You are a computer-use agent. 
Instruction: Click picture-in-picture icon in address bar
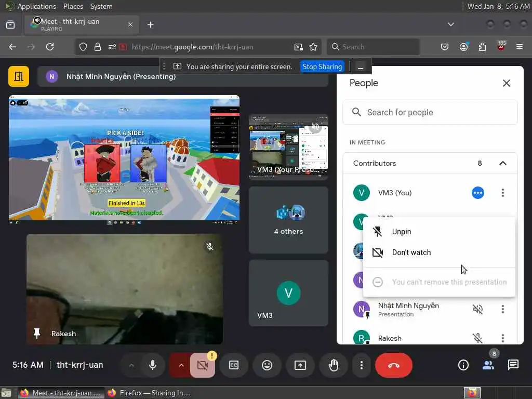[299, 47]
